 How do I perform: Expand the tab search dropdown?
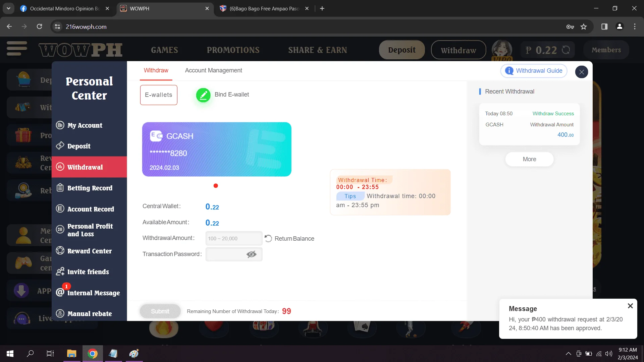pos(8,8)
